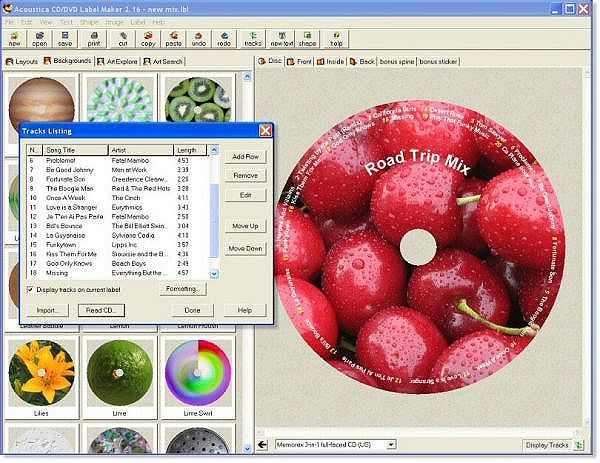The height and width of the screenshot is (463, 600).
Task: Click Add Row in Tracks Listing
Action: [x=245, y=157]
